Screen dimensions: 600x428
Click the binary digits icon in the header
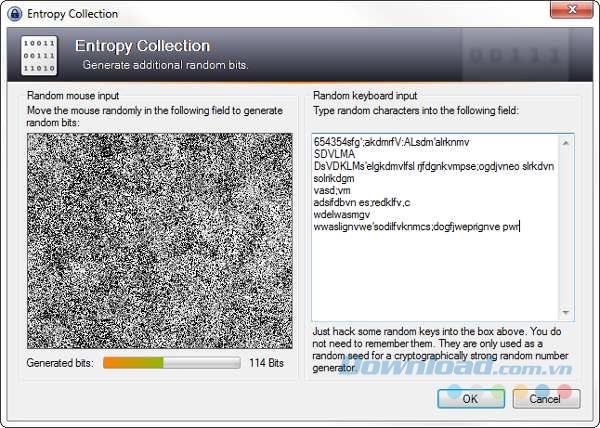(x=39, y=55)
